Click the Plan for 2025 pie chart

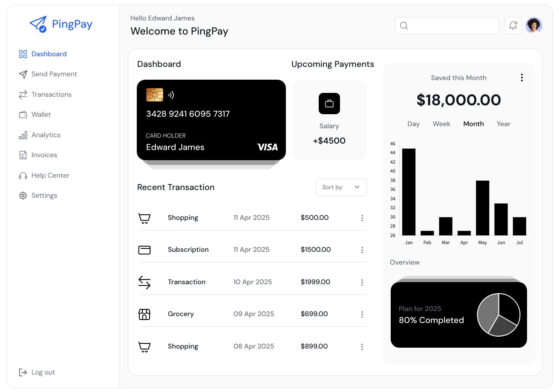point(498,314)
